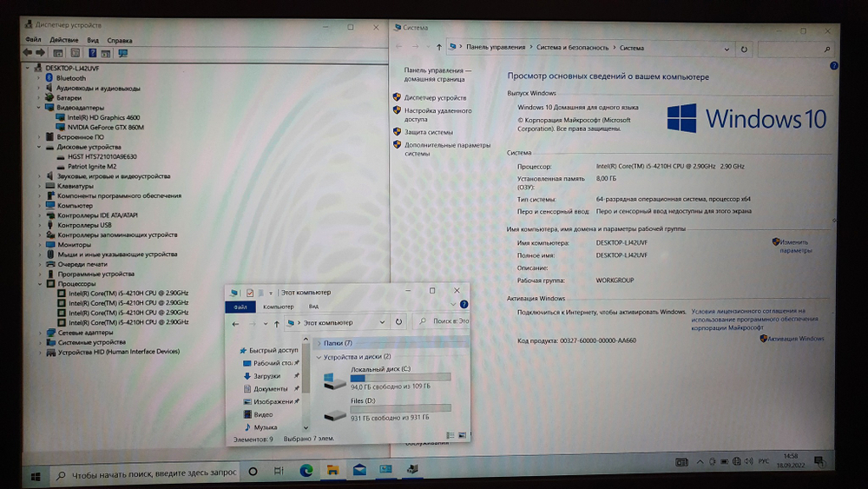The image size is (868, 489).
Task: Open the System window address dropdown
Action: tap(727, 49)
